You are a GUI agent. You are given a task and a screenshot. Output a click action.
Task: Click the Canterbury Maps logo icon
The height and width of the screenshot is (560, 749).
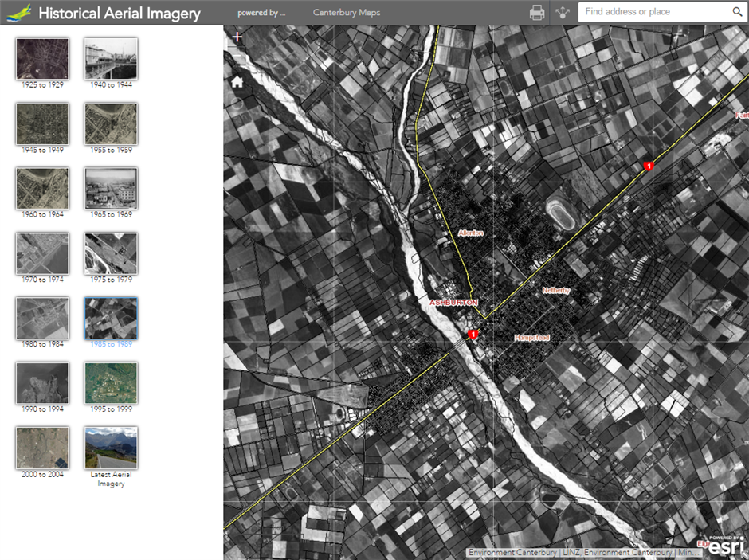coord(20,13)
